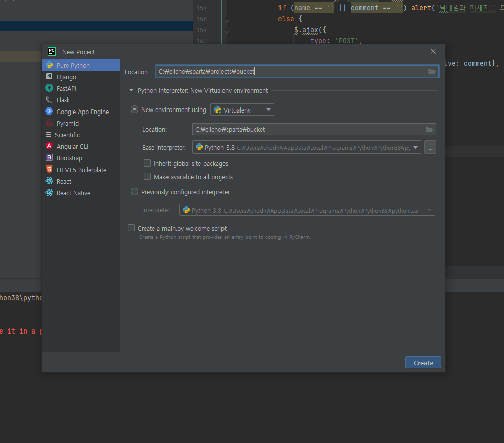Choose Google App Engine icon

coord(49,111)
